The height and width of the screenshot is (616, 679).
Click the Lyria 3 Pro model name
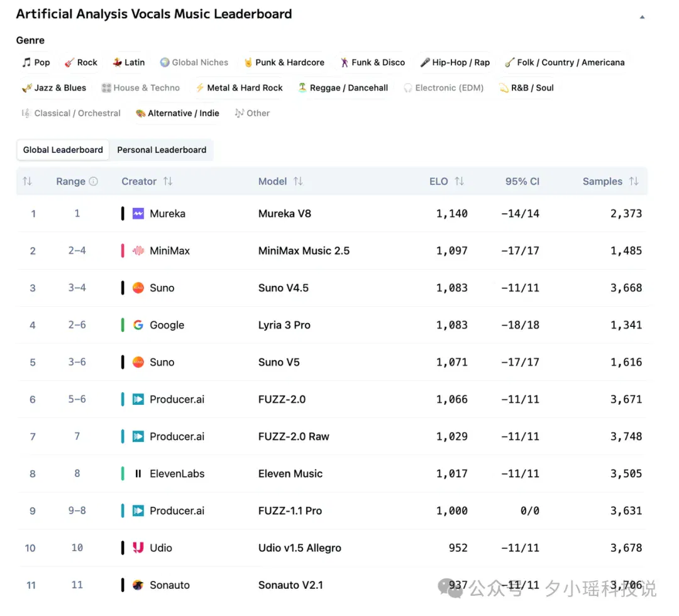[x=284, y=325]
